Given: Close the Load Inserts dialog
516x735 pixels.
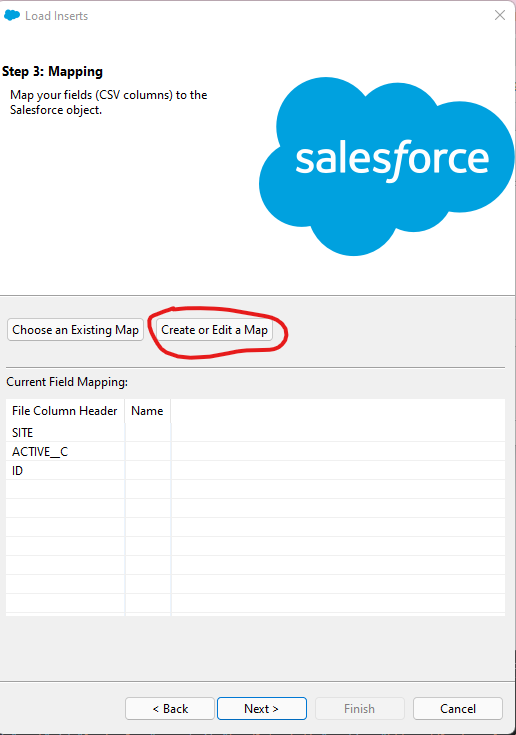Looking at the screenshot, I should pos(500,15).
